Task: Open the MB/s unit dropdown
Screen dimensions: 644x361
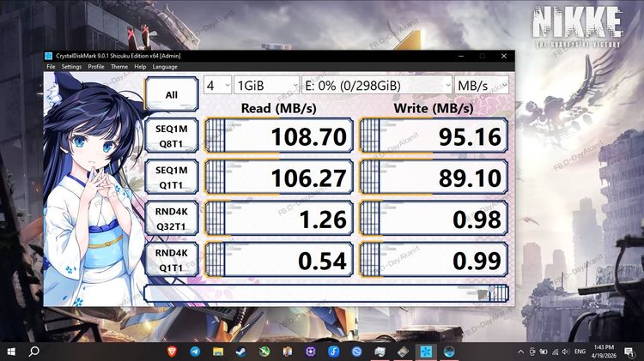Action: pos(482,86)
